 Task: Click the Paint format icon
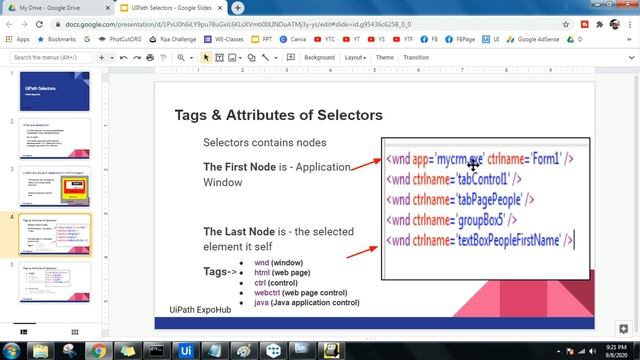[x=163, y=58]
